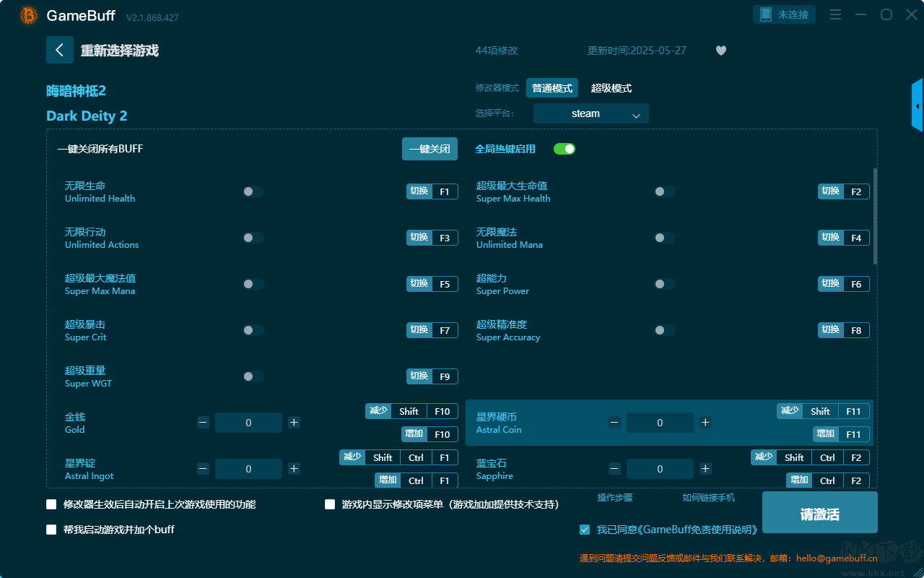Viewport: 924px width, 578px height.
Task: Click the back arrow beside 重新选择游戏
Action: [60, 50]
